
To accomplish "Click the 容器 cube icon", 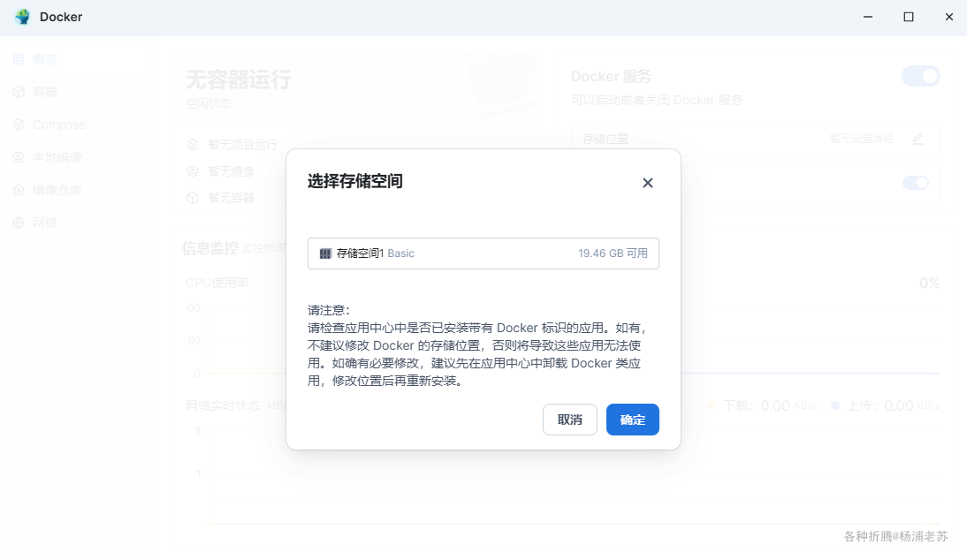I will [x=19, y=92].
